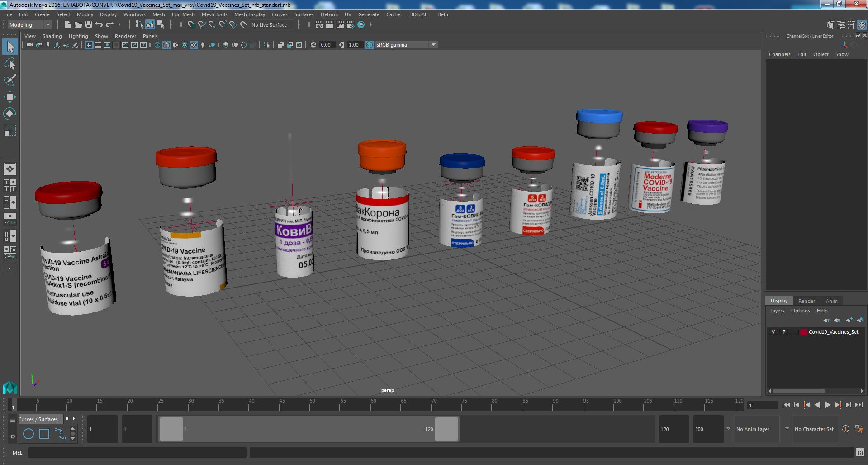Toggle viewport grid display
This screenshot has height=465, width=868.
click(x=89, y=45)
